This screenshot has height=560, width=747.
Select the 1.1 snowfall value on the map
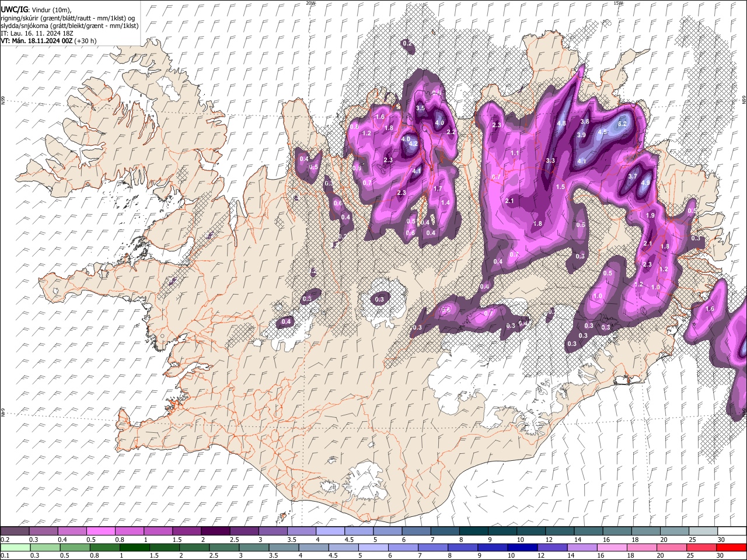pyautogui.click(x=515, y=153)
